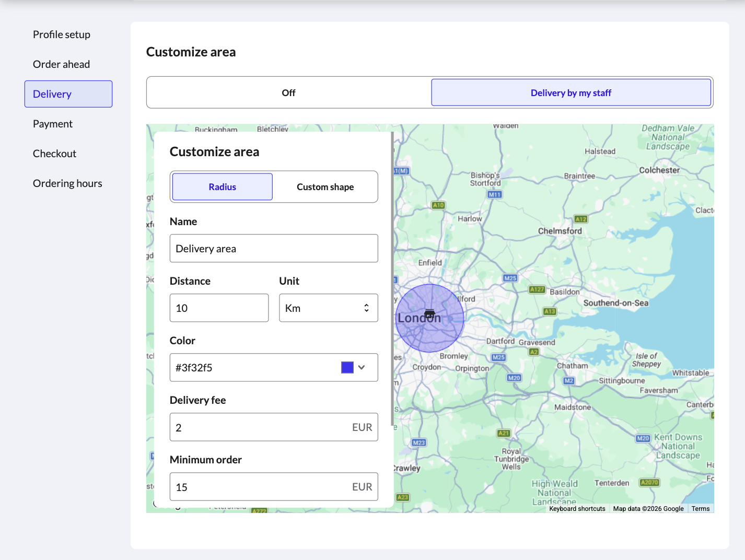Click the A12 road badge
This screenshot has height=560, width=745.
tap(581, 219)
